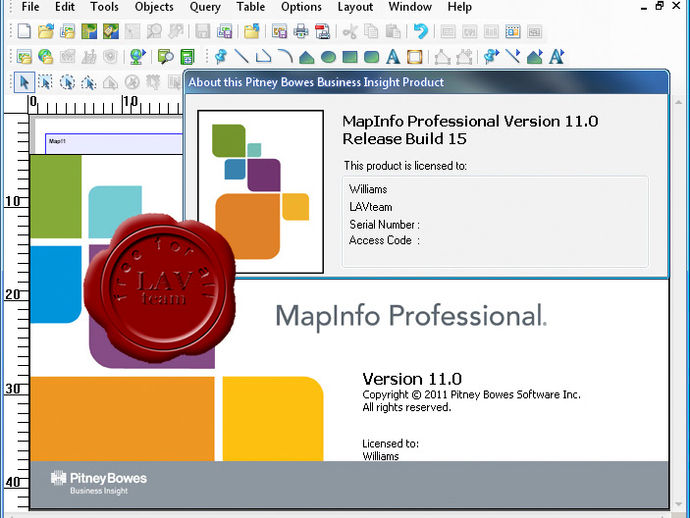Select the Polygon drawing tool
This screenshot has width=690, height=518.
pyautogui.click(x=307, y=57)
